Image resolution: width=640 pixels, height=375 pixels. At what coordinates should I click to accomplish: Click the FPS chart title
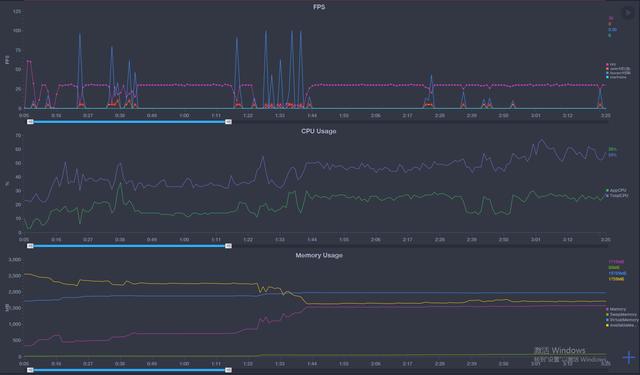[319, 7]
